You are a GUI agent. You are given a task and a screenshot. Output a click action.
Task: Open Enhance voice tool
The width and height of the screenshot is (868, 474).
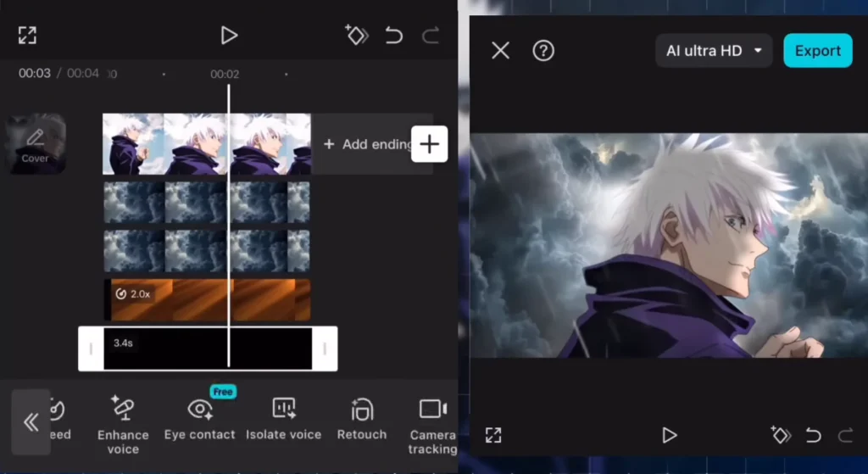click(x=123, y=425)
